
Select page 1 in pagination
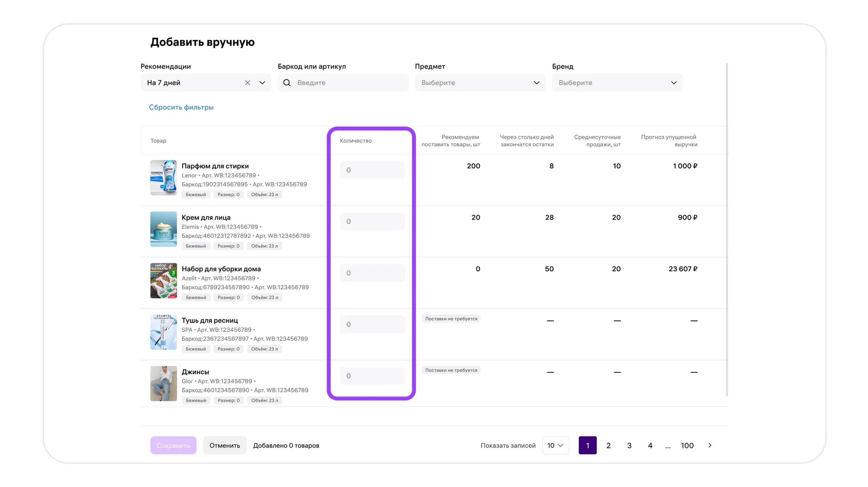(588, 446)
